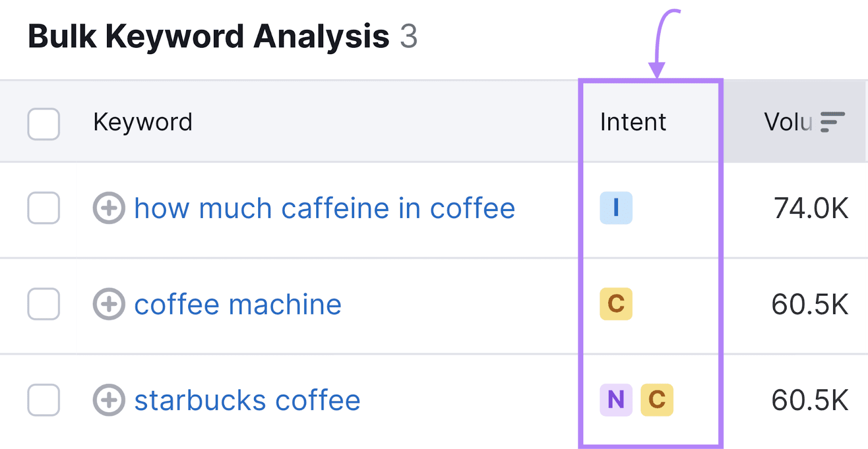Click the Navigational badge for 'starbucks coffee'
This screenshot has width=868, height=449.
[615, 400]
